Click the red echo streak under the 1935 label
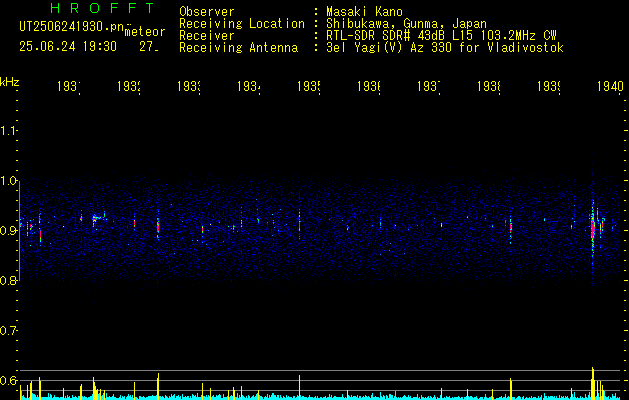Image resolution: width=629 pixels, height=400 pixels. tap(299, 225)
